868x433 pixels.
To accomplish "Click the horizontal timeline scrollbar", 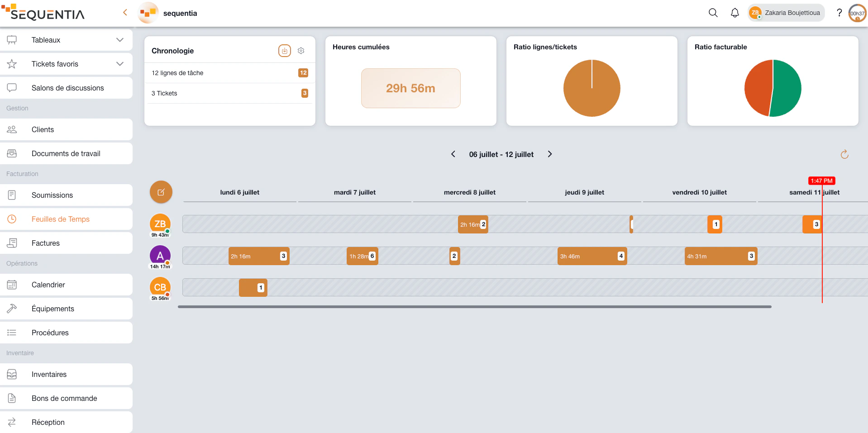I will pyautogui.click(x=475, y=307).
